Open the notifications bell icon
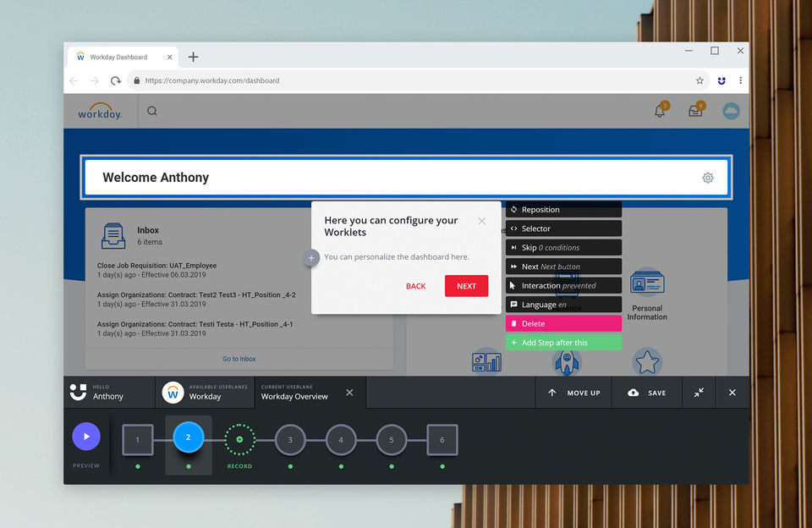The image size is (812, 528). tap(660, 110)
